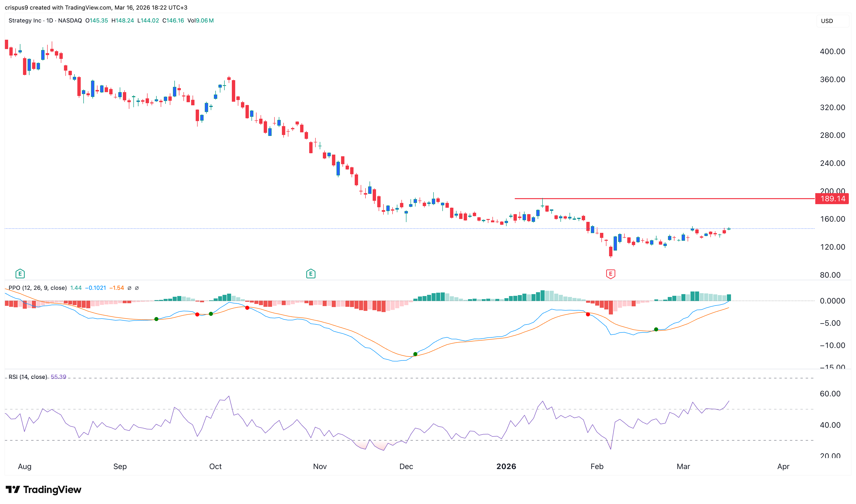Click the red PPO crossover dot near February
The width and height of the screenshot is (856, 504).
(588, 314)
